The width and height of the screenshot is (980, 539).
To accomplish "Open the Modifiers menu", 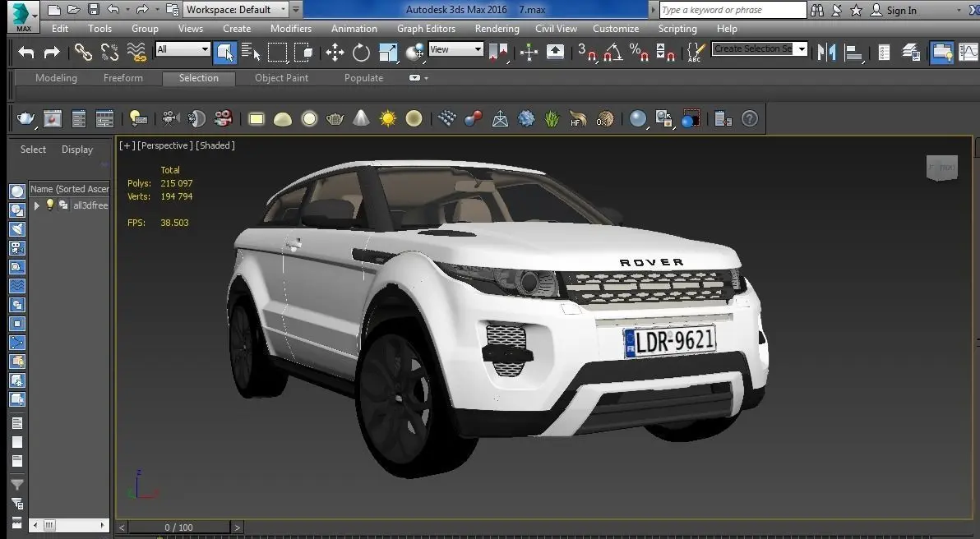I will (290, 29).
